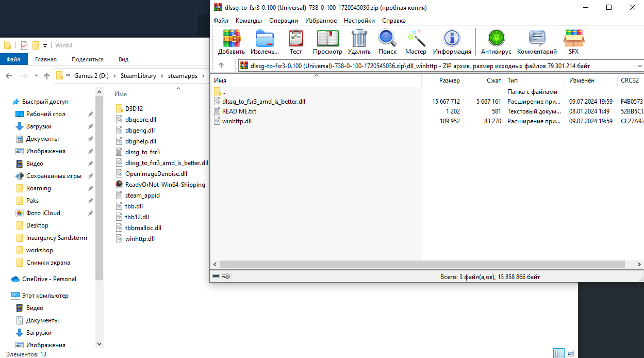The width and height of the screenshot is (644, 358).
Task: Switch to Поделиться tab in Explorer
Action: coord(88,59)
